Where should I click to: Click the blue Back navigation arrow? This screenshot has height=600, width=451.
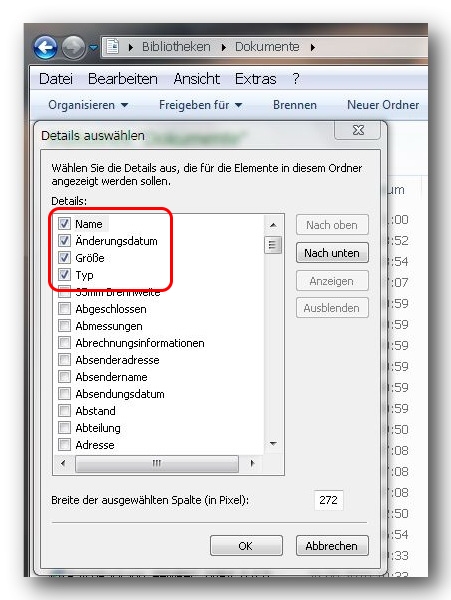(45, 47)
